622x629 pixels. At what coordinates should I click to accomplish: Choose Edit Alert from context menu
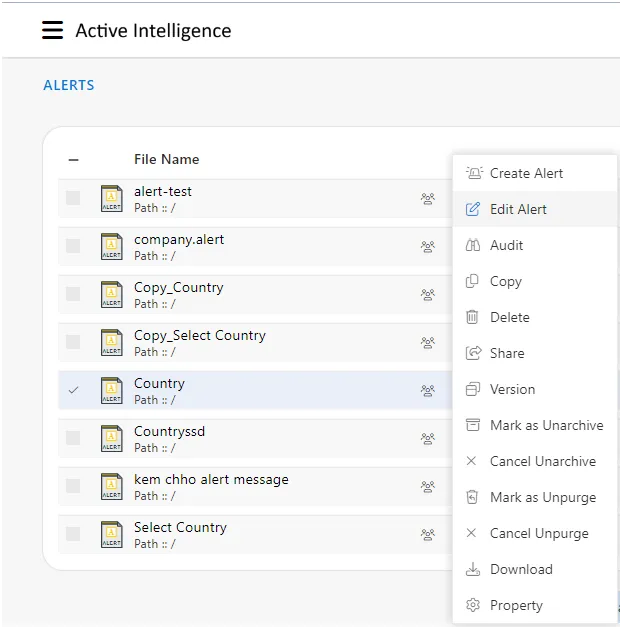(535, 209)
